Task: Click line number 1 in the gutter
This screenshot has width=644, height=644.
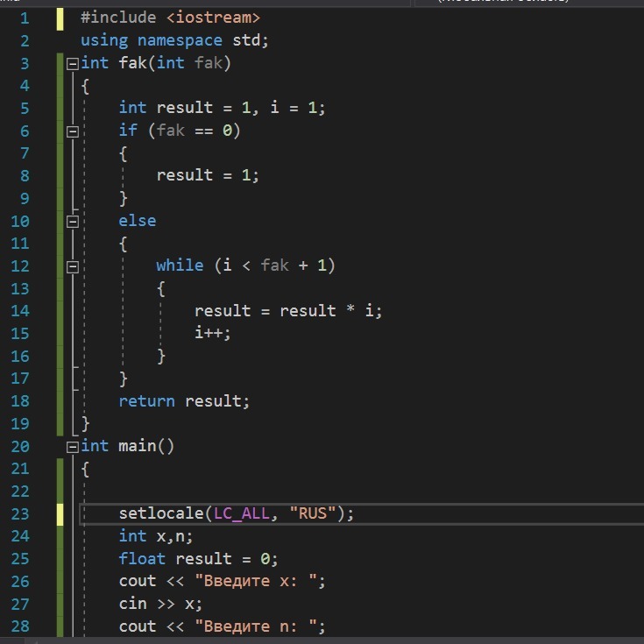Action: [24, 18]
